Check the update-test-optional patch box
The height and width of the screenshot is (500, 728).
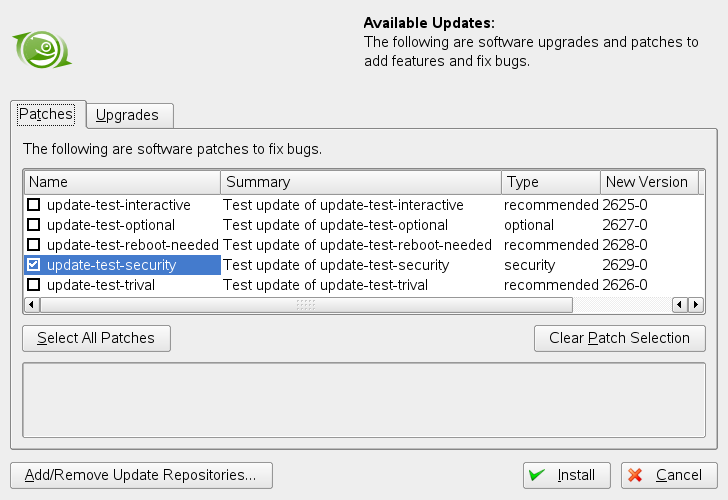point(34,225)
